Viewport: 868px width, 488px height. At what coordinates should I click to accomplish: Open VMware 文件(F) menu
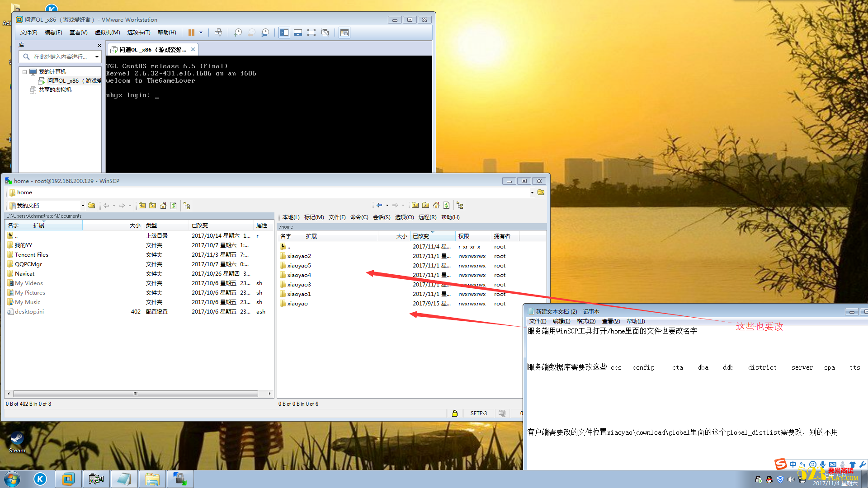coord(28,33)
